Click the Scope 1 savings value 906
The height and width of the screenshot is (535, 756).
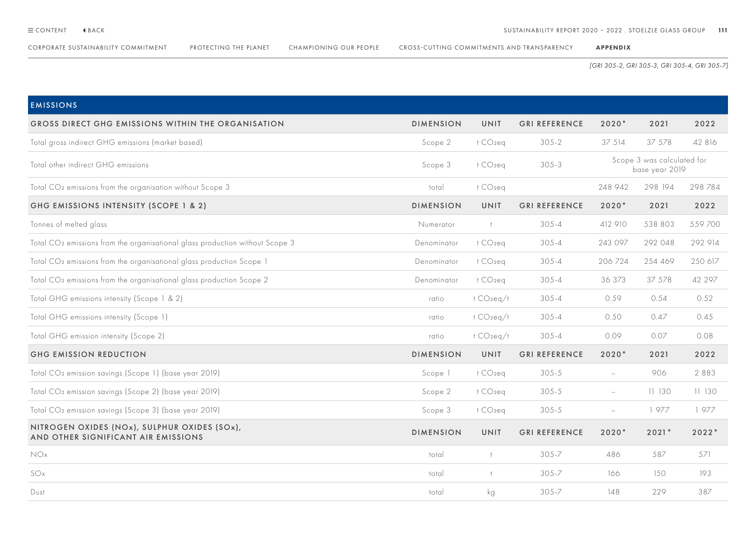coord(659,373)
